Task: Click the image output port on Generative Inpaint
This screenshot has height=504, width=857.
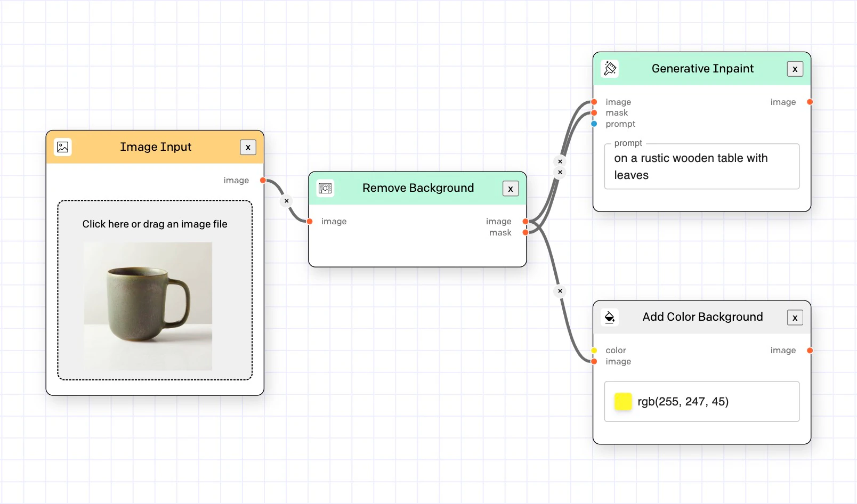Action: click(x=809, y=101)
